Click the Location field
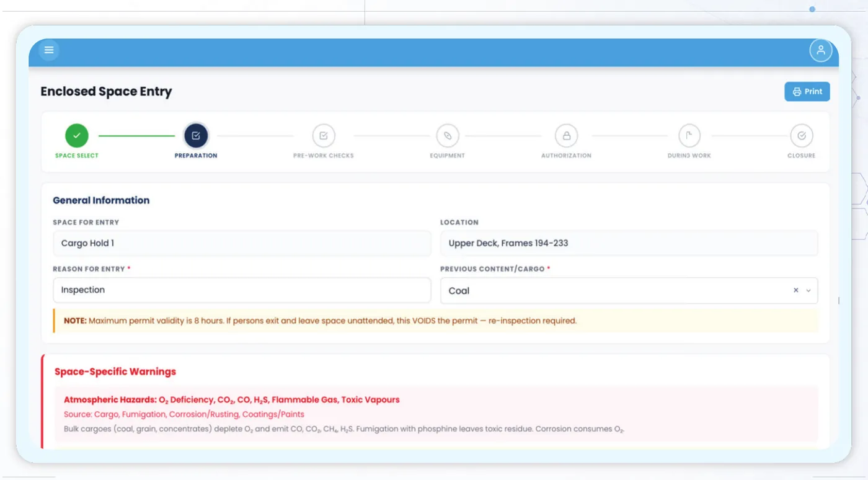This screenshot has height=480, width=868. [x=629, y=243]
